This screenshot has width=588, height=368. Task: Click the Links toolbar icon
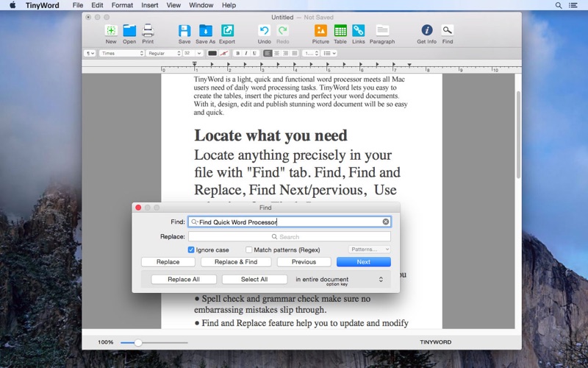tap(359, 30)
